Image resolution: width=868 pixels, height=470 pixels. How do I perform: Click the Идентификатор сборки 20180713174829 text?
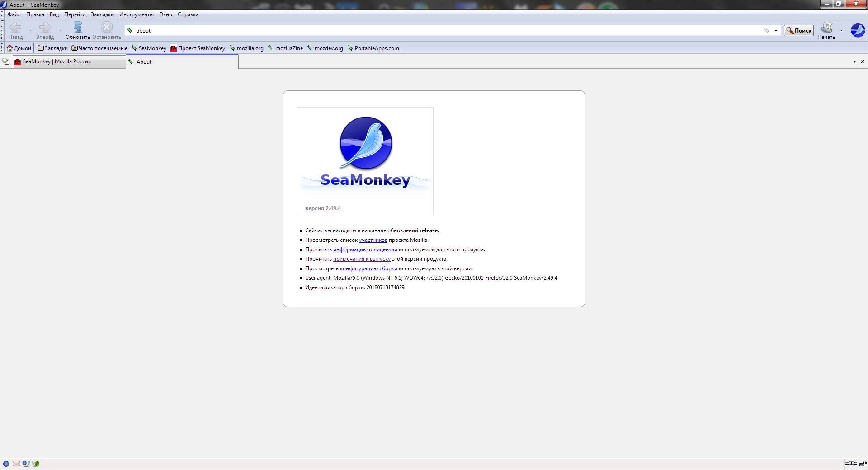coord(355,287)
